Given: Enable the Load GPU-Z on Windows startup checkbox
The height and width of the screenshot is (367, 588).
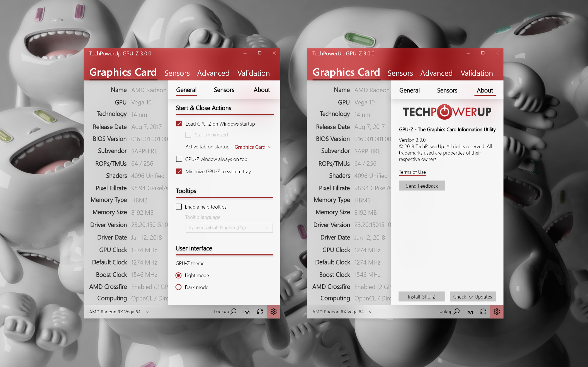Looking at the screenshot, I should (x=179, y=123).
